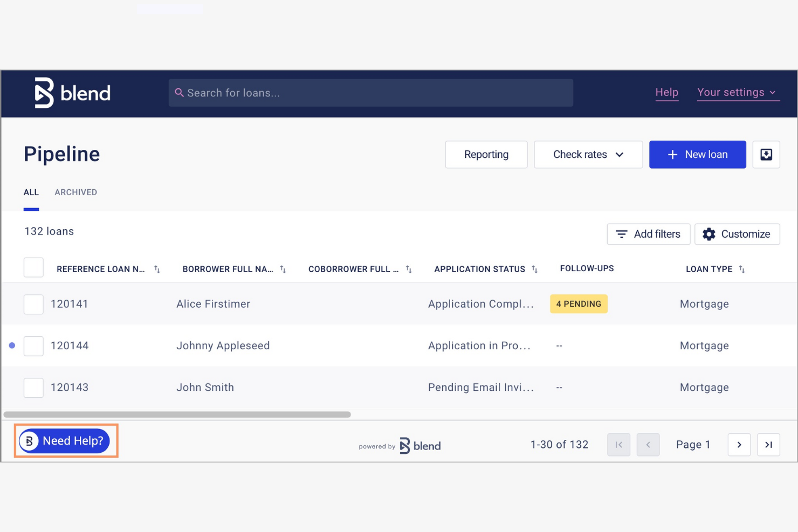Open the export pipeline icon beside New loan
The image size is (798, 532).
tap(766, 154)
